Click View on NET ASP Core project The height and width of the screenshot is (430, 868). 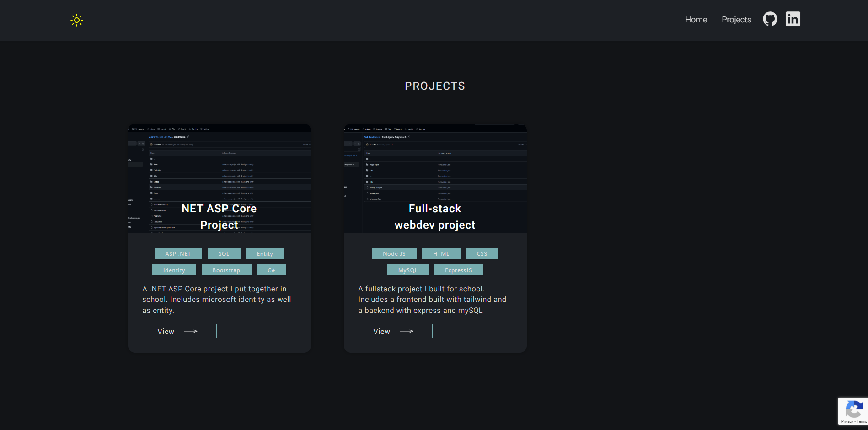coord(179,331)
